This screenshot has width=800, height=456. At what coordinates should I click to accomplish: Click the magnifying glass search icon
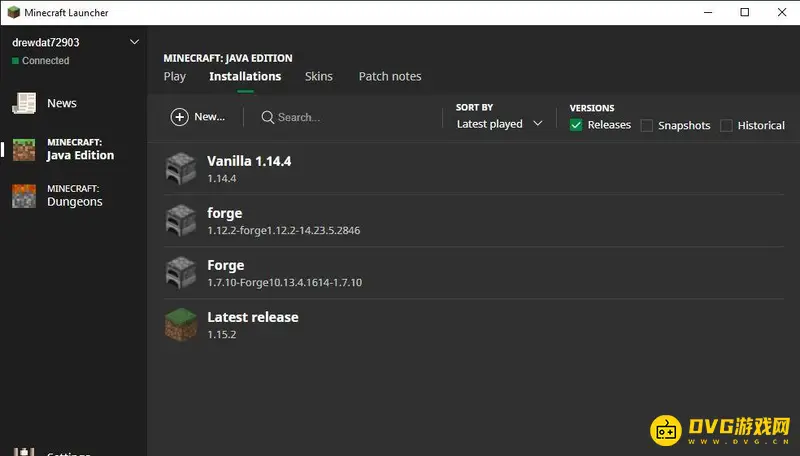pos(267,117)
